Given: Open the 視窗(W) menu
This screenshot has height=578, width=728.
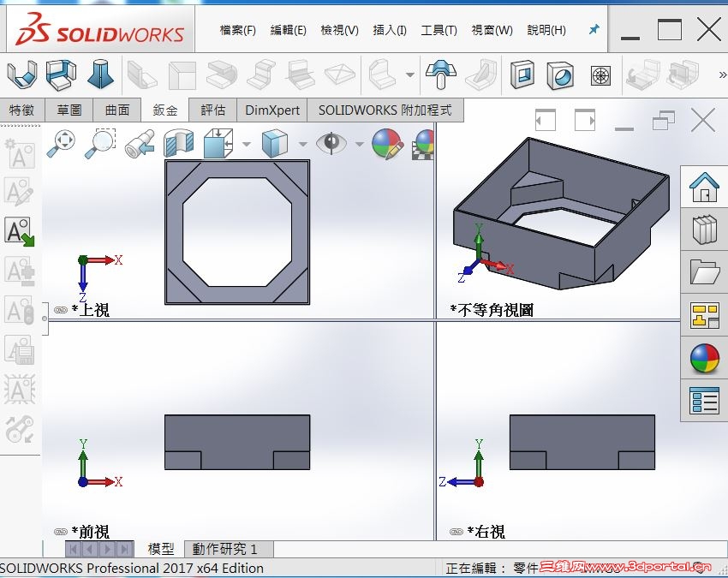Looking at the screenshot, I should [x=492, y=31].
